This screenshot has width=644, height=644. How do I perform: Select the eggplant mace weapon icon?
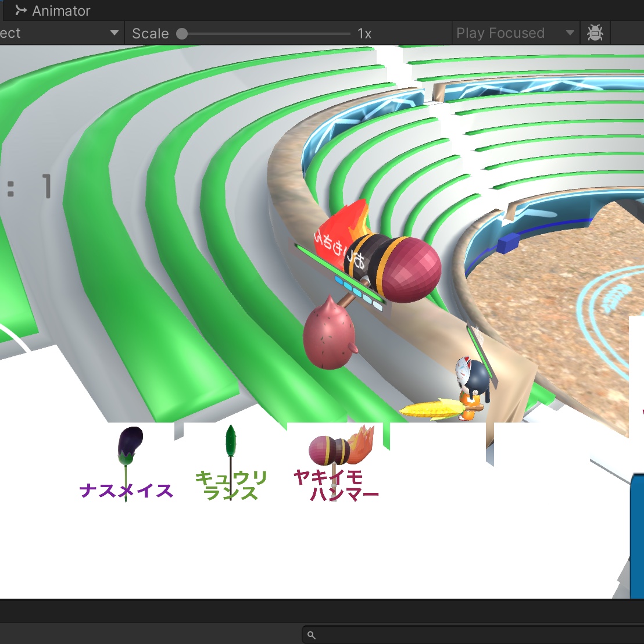tap(130, 446)
